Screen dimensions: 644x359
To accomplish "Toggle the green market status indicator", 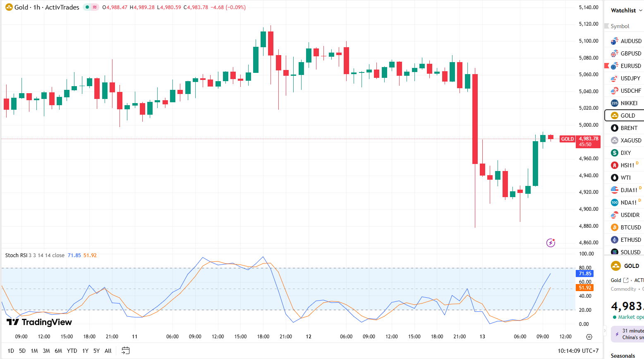I will click(87, 7).
